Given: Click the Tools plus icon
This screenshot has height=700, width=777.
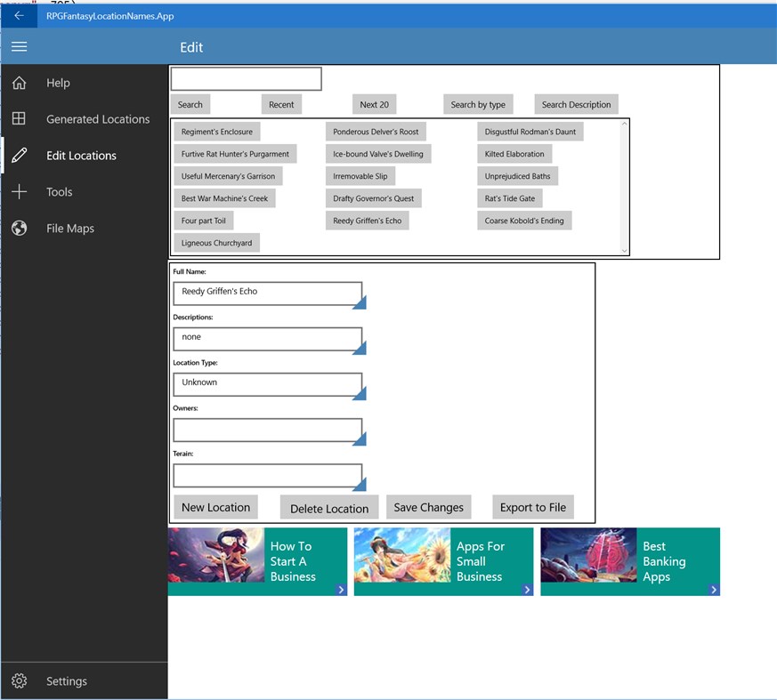Looking at the screenshot, I should pyautogui.click(x=18, y=191).
